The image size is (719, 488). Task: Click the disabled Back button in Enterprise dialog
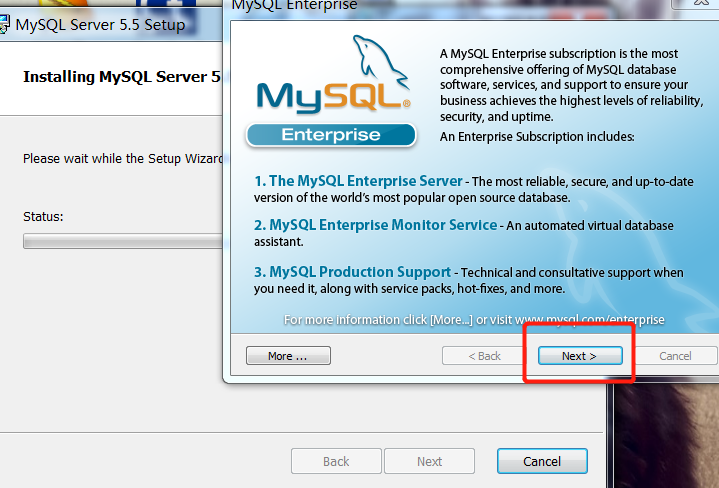coord(484,356)
